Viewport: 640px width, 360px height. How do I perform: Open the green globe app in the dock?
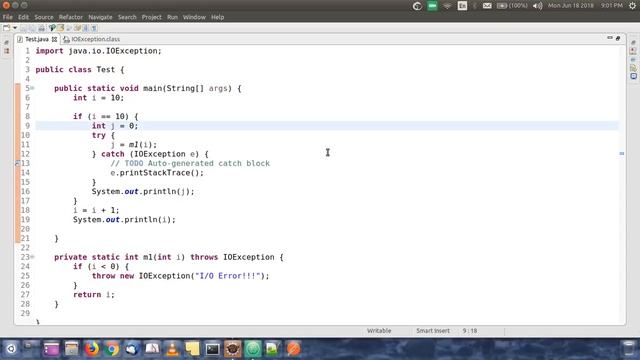(253, 349)
